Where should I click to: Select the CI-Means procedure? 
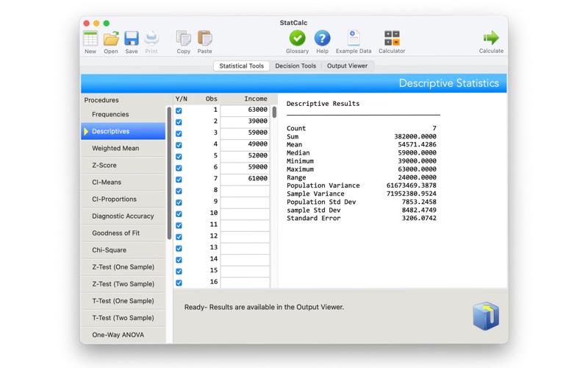point(123,182)
